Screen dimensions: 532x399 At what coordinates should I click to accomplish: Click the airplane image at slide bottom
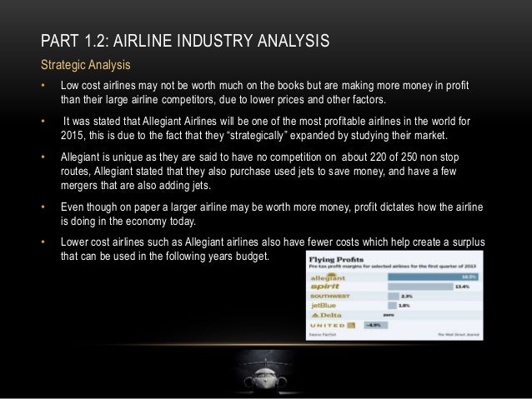tap(266, 373)
